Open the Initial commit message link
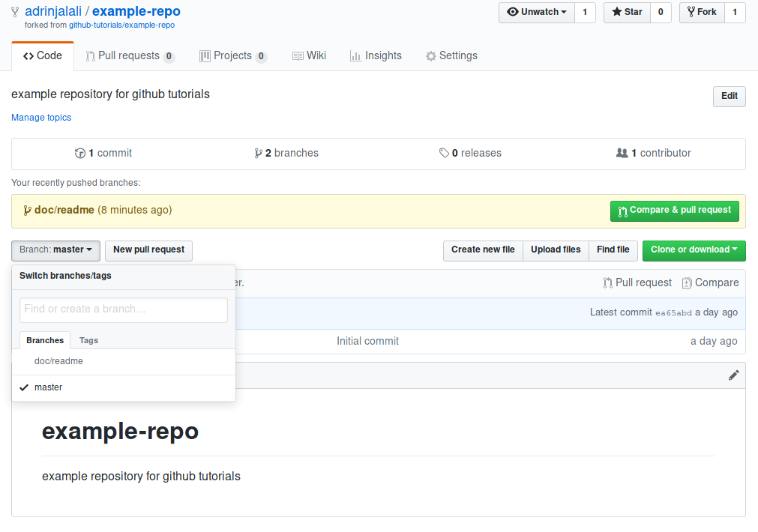 (368, 341)
